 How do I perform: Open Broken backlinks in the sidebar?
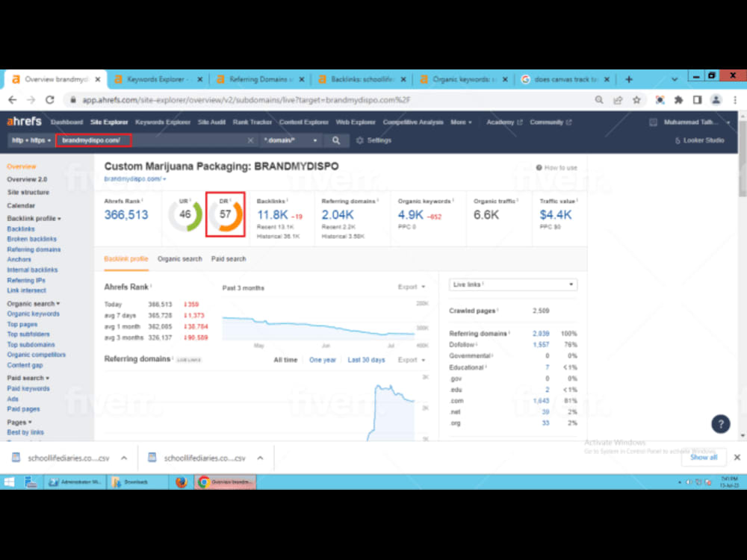click(32, 239)
